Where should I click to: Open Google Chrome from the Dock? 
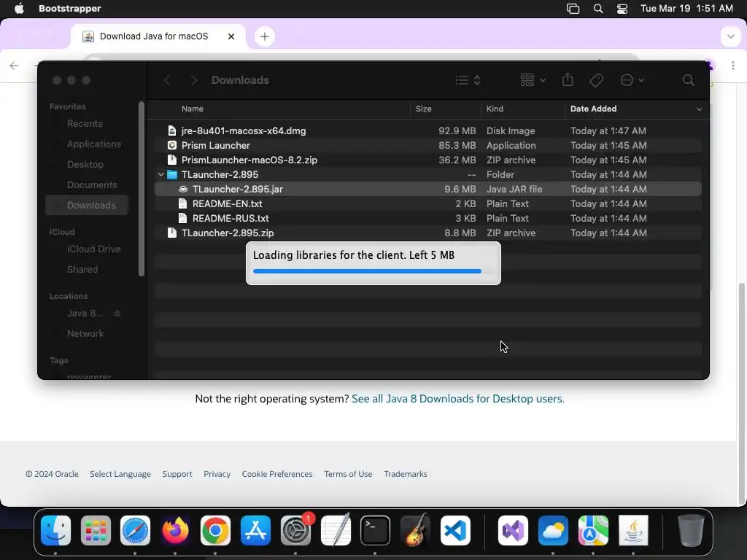(215, 530)
